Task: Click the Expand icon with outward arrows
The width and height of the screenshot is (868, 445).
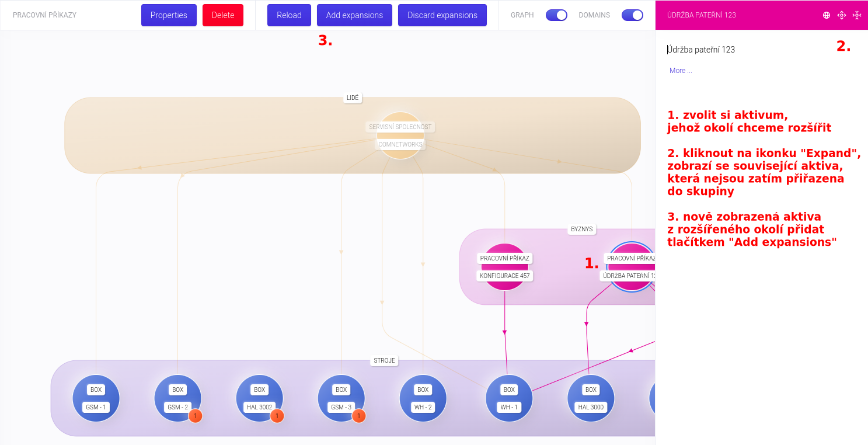Action: (842, 15)
